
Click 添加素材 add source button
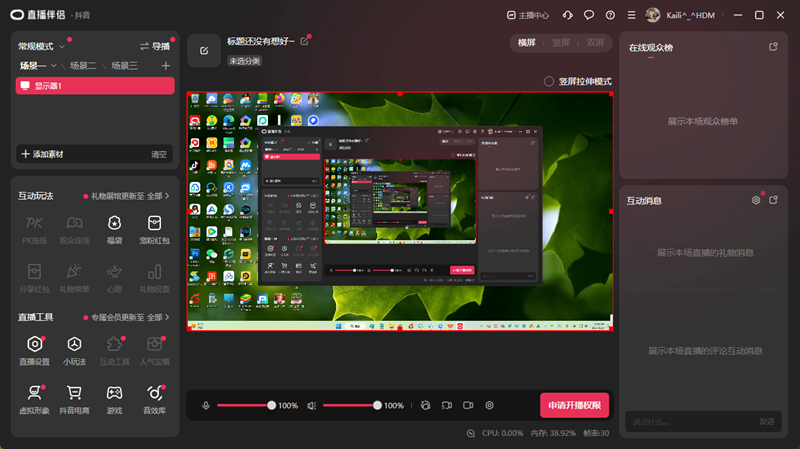click(42, 154)
